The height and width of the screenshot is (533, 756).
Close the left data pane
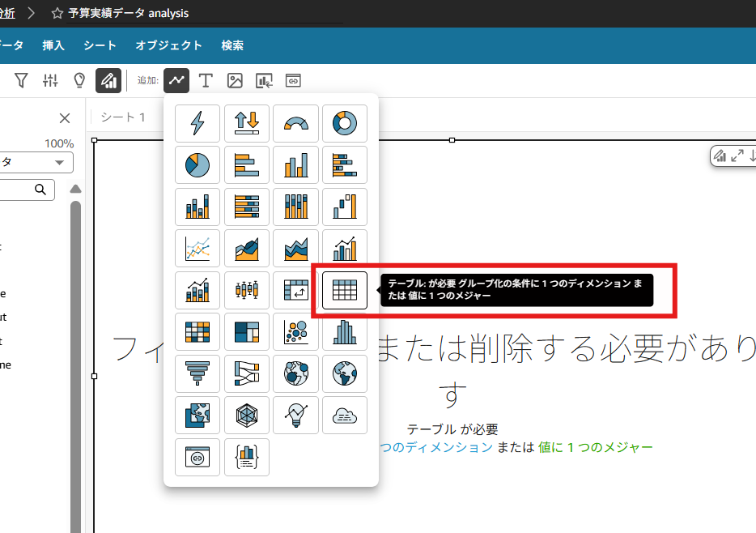[x=65, y=118]
